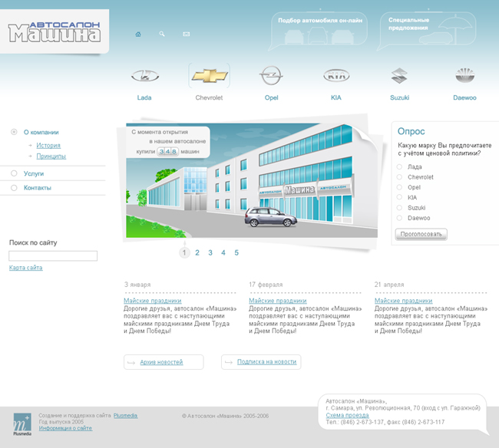Click Suzuki text label under logo
This screenshot has width=499, height=448.
coord(400,97)
